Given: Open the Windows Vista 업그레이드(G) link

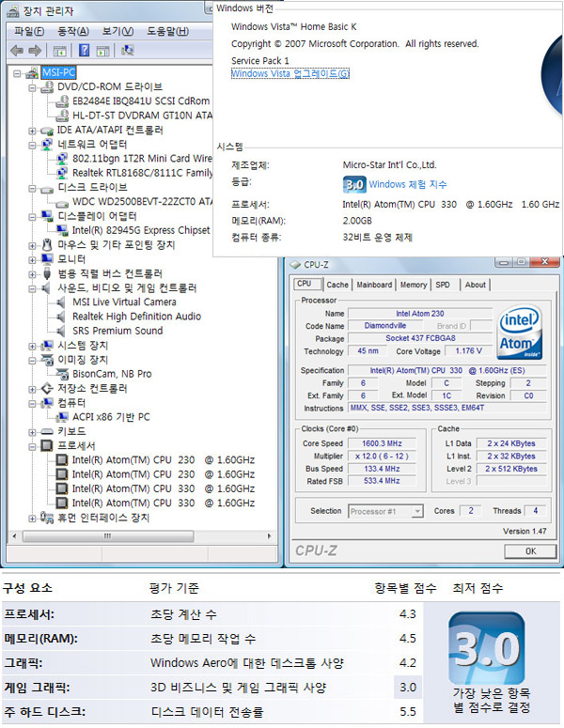Looking at the screenshot, I should [x=290, y=73].
